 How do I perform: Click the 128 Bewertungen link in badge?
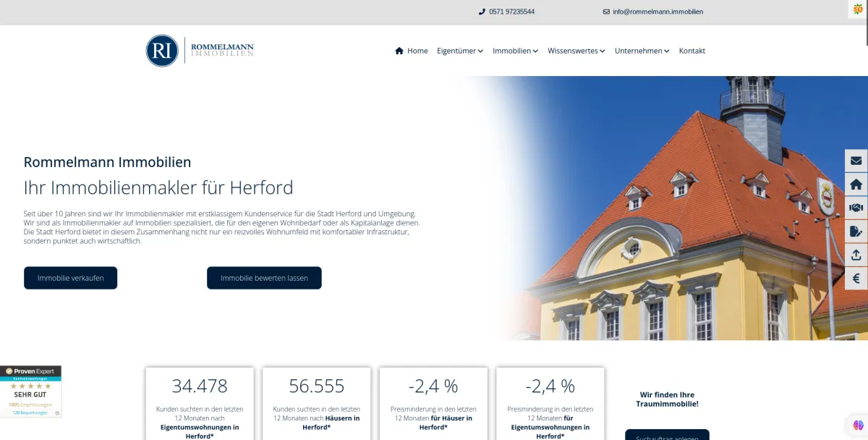click(30, 412)
